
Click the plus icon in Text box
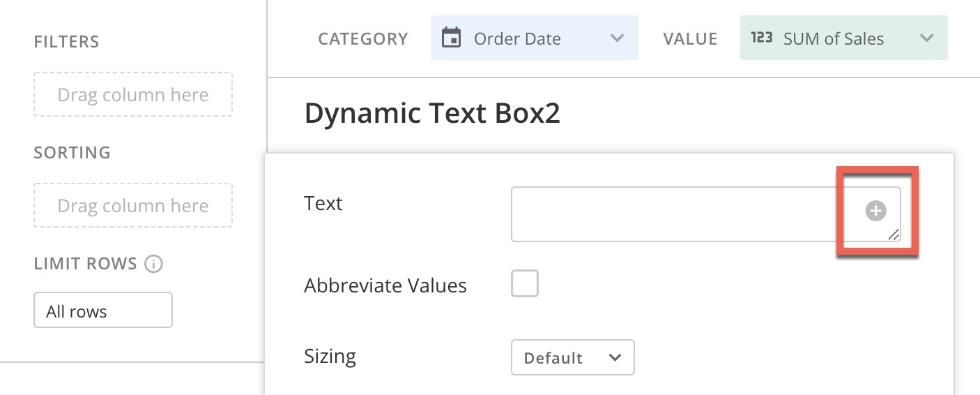pyautogui.click(x=875, y=210)
